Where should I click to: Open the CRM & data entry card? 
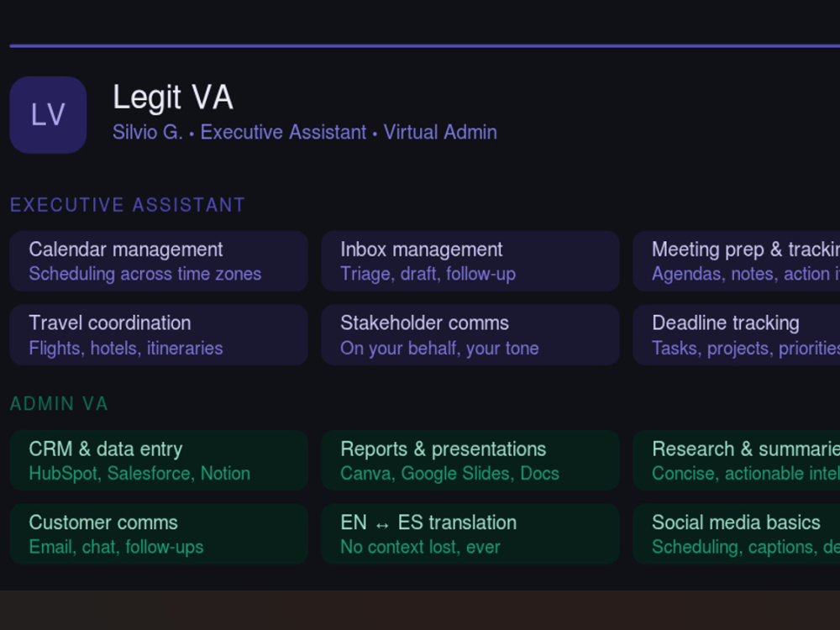click(x=159, y=460)
